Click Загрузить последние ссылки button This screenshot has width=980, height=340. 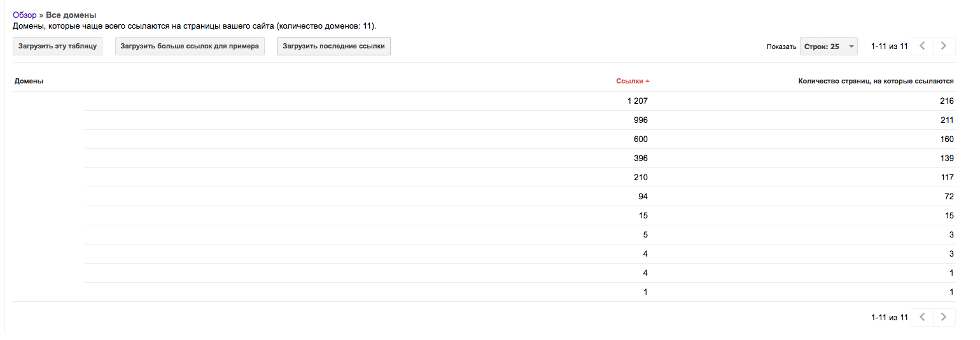pyautogui.click(x=334, y=46)
